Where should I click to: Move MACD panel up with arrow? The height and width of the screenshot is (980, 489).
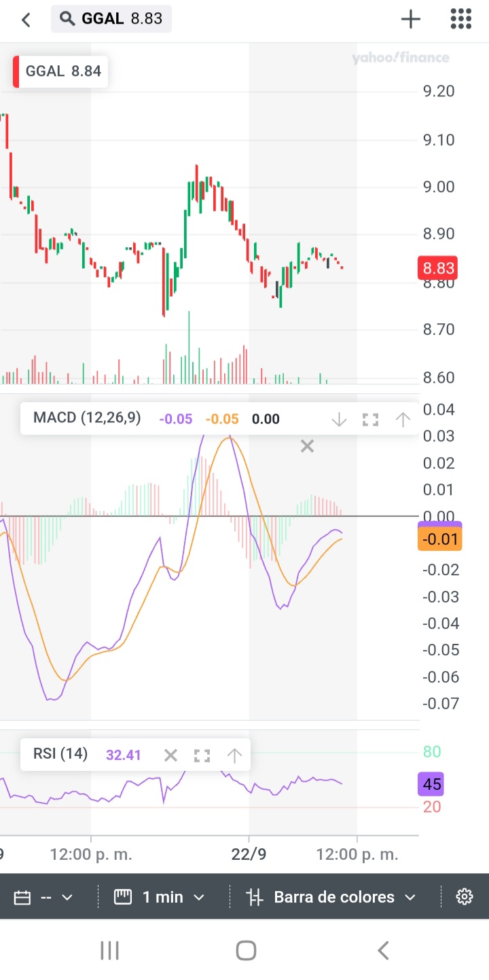click(x=403, y=420)
